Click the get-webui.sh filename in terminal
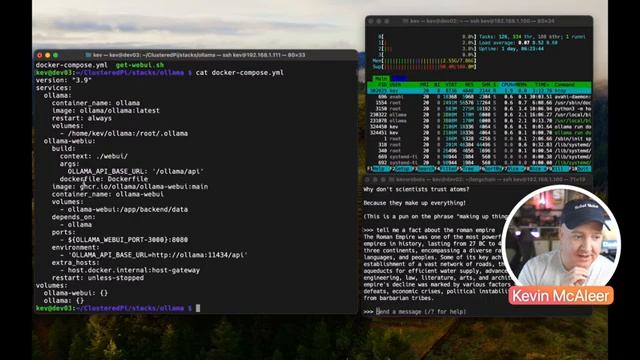 coord(140,65)
